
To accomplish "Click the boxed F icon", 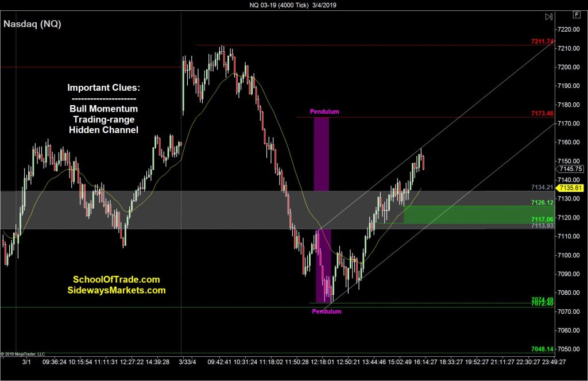I will click(x=577, y=15).
